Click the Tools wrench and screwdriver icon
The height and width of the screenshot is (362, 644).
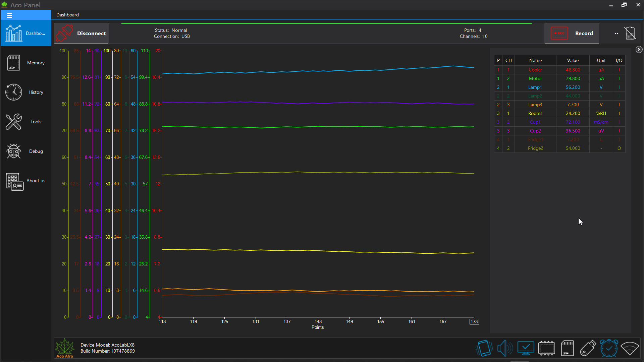[x=14, y=122]
